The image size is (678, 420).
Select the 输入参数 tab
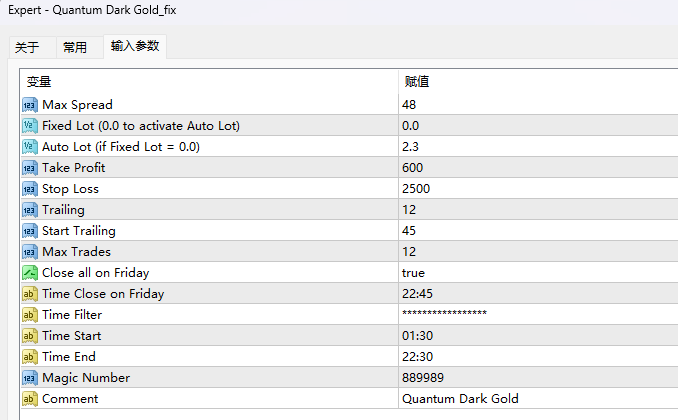(134, 46)
